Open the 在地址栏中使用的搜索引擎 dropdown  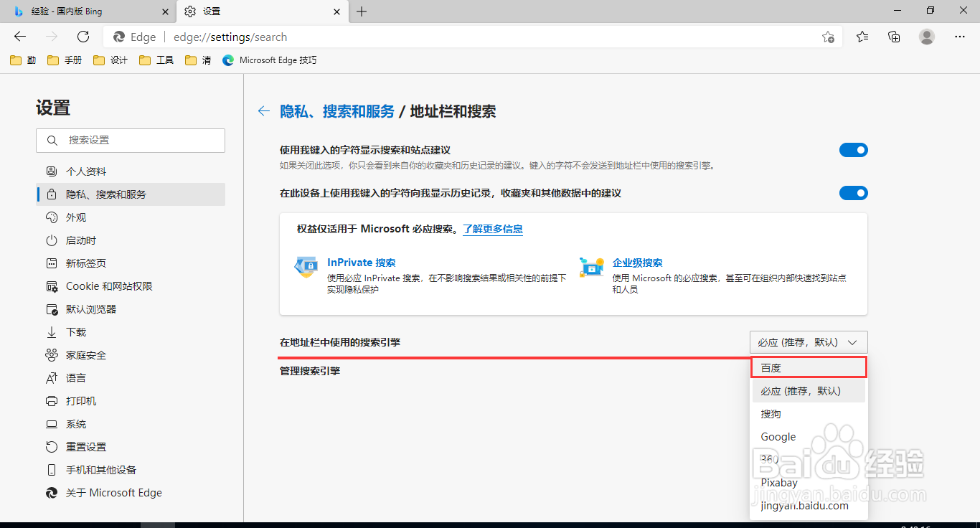[x=809, y=342]
